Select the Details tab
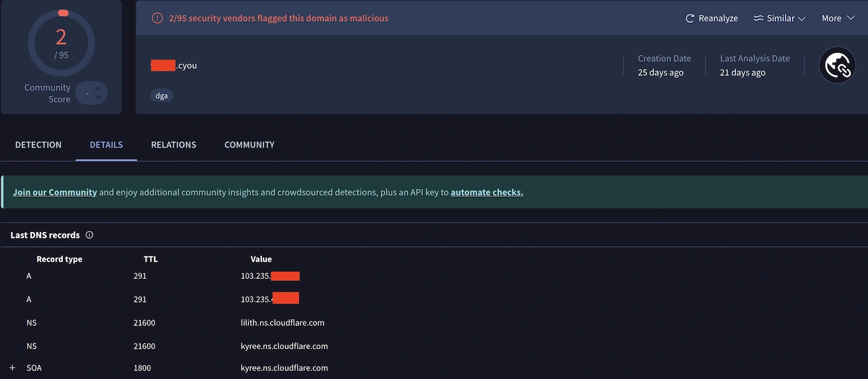Viewport: 868px width, 379px height. (x=106, y=145)
